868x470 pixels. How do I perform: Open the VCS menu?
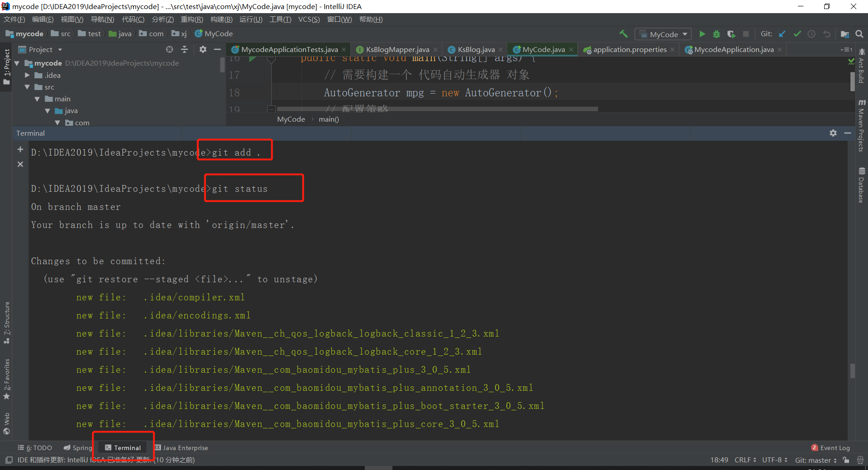coord(309,19)
